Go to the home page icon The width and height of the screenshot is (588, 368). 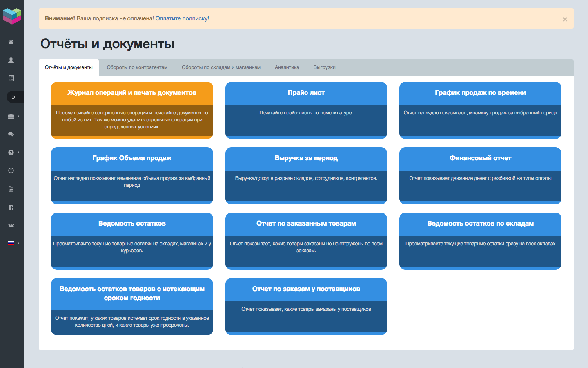pyautogui.click(x=11, y=42)
